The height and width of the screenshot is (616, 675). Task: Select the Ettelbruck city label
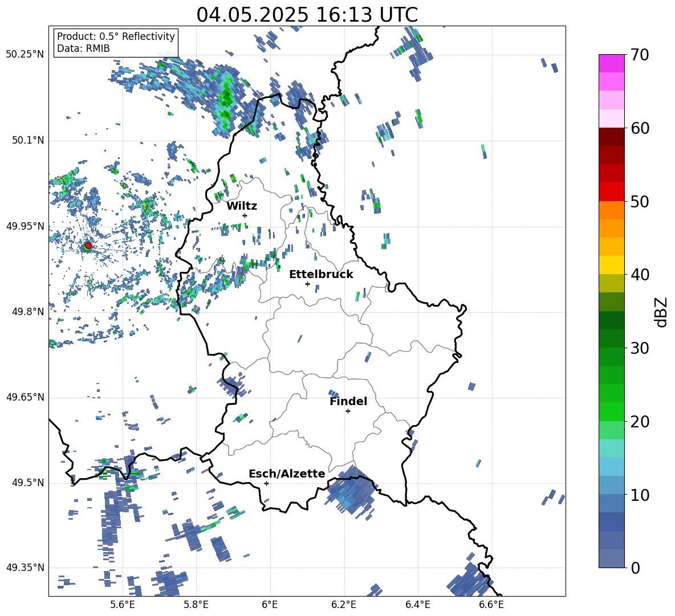321,275
